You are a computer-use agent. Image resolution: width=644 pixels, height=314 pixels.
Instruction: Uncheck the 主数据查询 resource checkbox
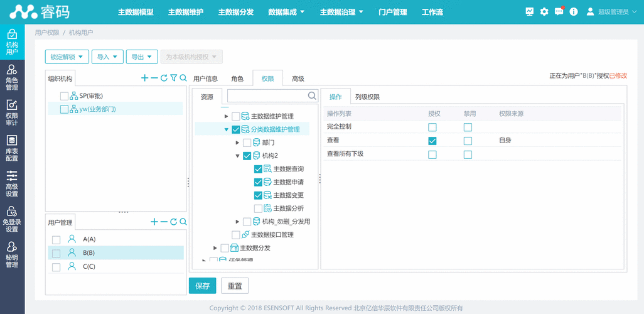tap(258, 169)
